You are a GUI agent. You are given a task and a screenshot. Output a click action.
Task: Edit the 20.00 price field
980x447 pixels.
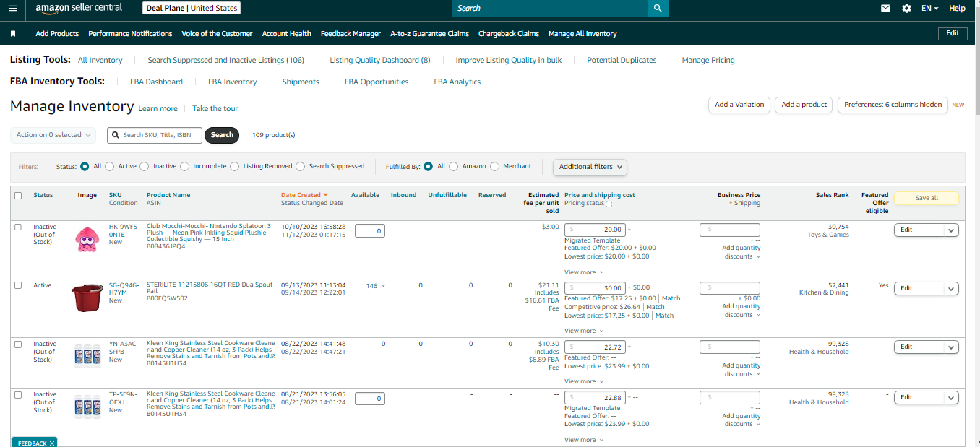click(596, 230)
